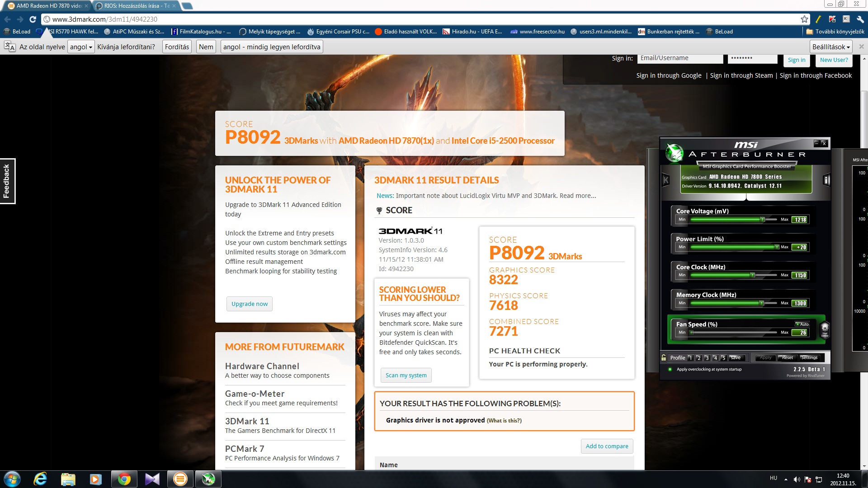Screen dimensions: 868x488
Task: Click the Add to compare button
Action: (x=607, y=446)
